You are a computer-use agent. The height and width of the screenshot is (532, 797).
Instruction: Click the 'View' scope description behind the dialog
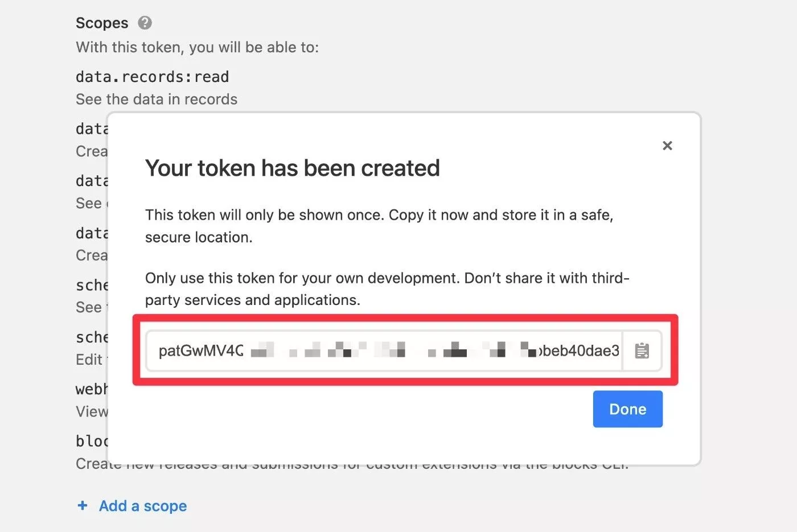coord(91,411)
